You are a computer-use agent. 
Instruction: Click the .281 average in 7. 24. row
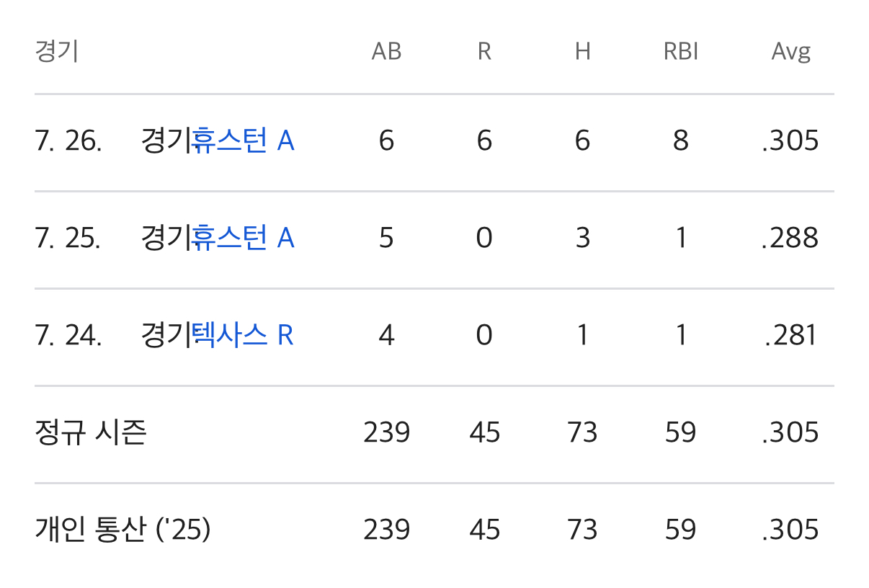790,335
